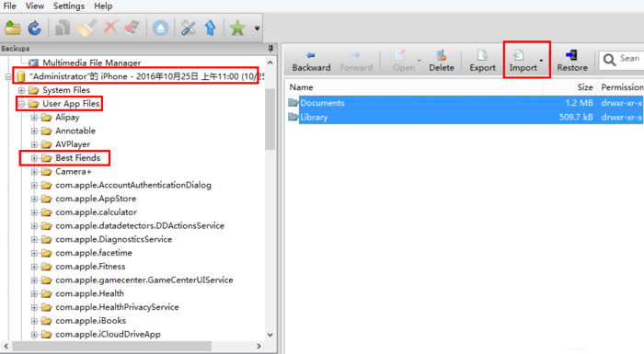Expand the com.apple.Health folder
The height and width of the screenshot is (354, 644).
(x=34, y=293)
